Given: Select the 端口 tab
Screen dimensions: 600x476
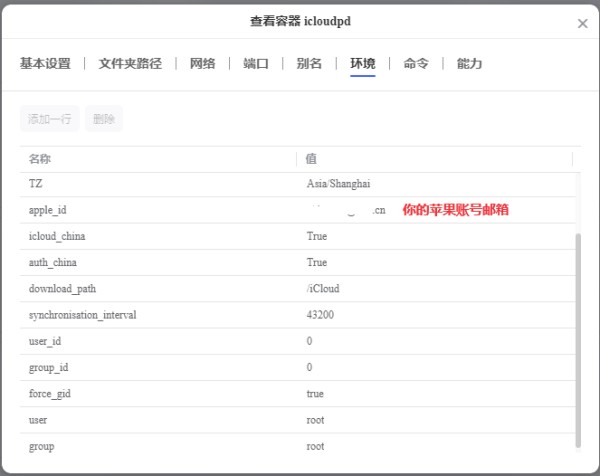Looking at the screenshot, I should tap(256, 64).
